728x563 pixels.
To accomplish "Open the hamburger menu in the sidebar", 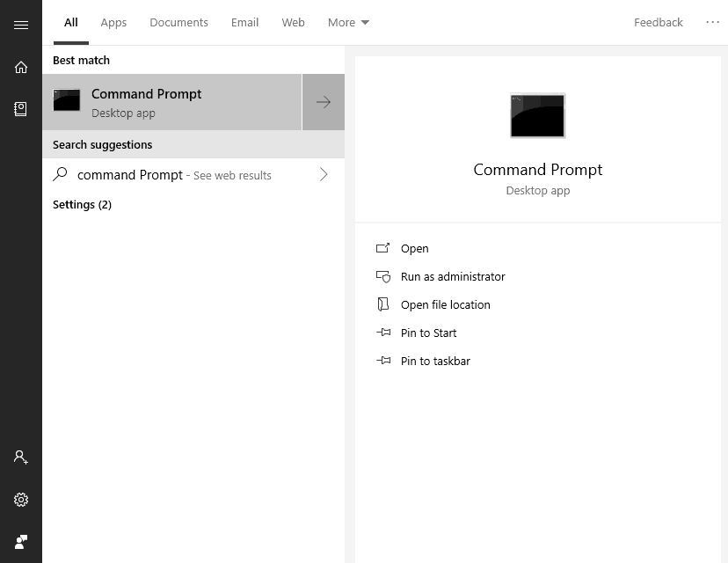I will click(x=21, y=25).
